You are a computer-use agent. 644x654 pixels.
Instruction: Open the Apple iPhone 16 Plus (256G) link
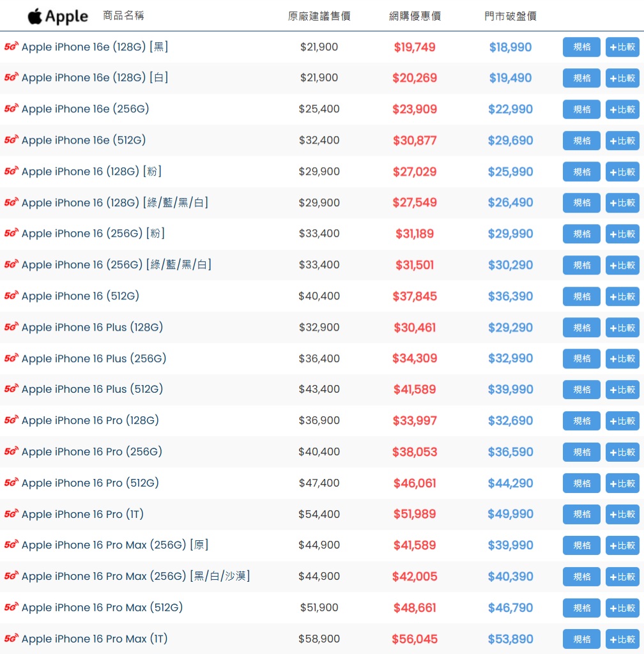94,358
